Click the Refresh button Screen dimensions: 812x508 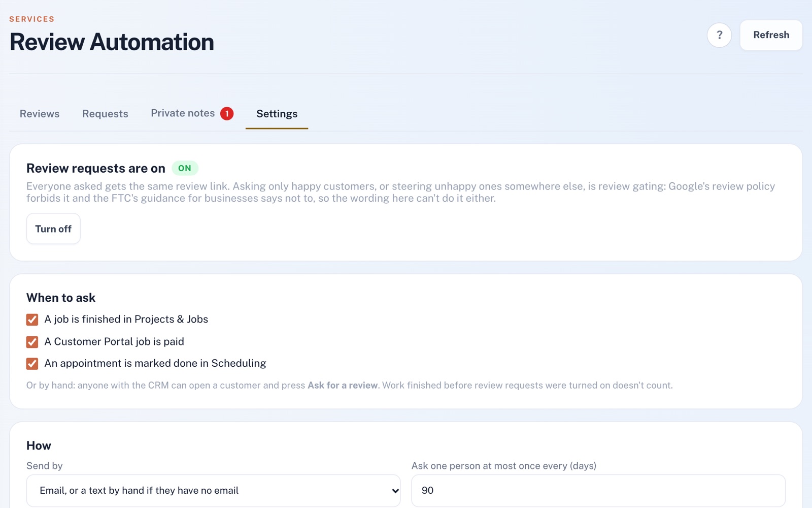(771, 35)
